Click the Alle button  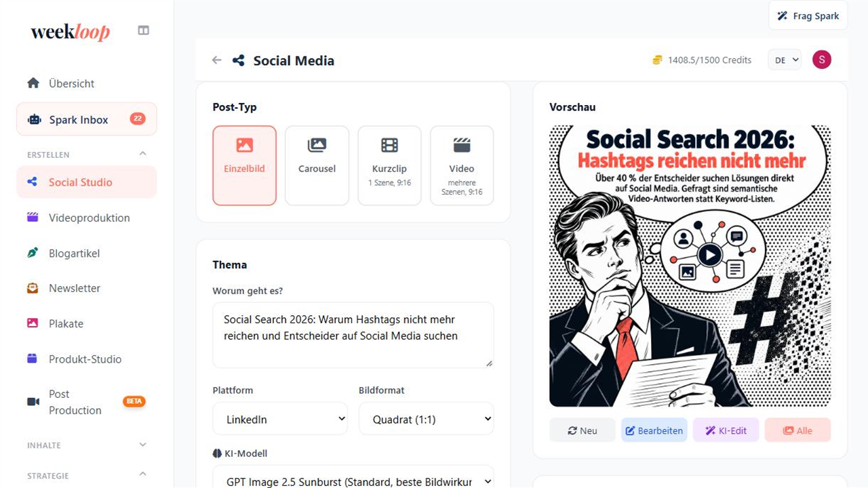tap(797, 430)
